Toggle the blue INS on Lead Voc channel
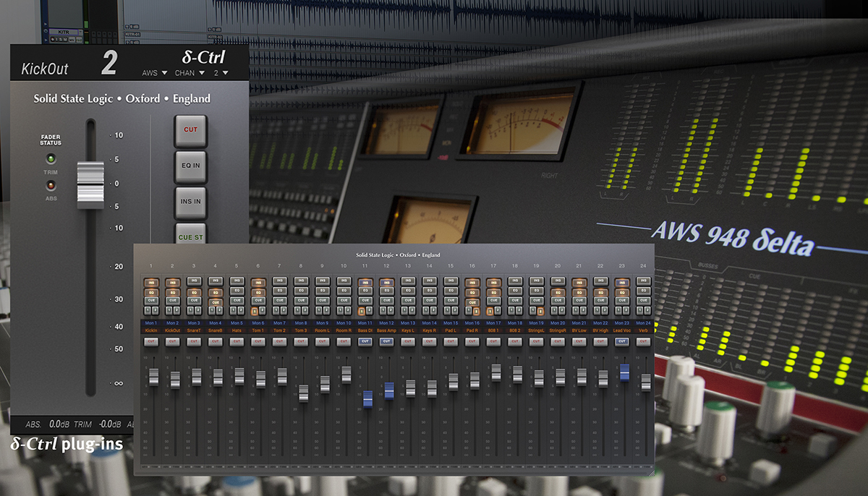This screenshot has height=496, width=868. click(x=622, y=283)
